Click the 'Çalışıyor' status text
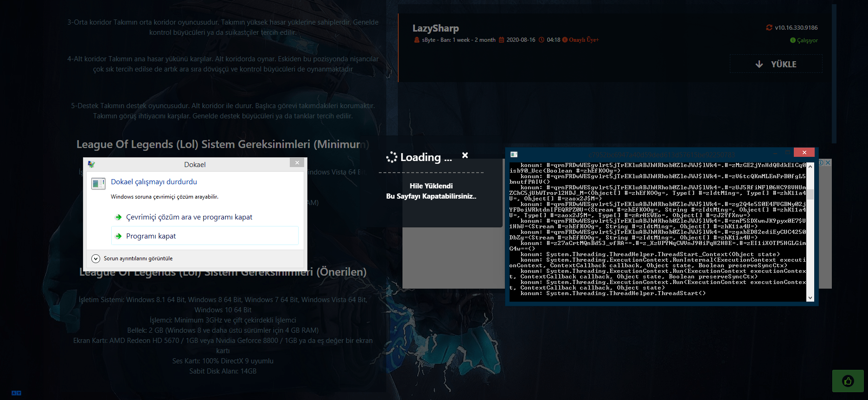 [807, 40]
